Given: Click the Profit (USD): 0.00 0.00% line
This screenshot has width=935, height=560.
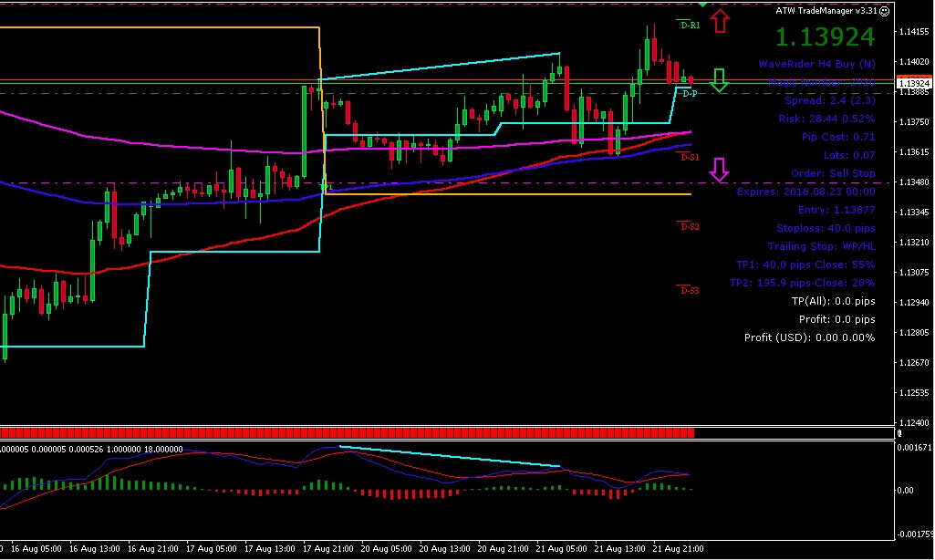Looking at the screenshot, I should click(x=810, y=337).
